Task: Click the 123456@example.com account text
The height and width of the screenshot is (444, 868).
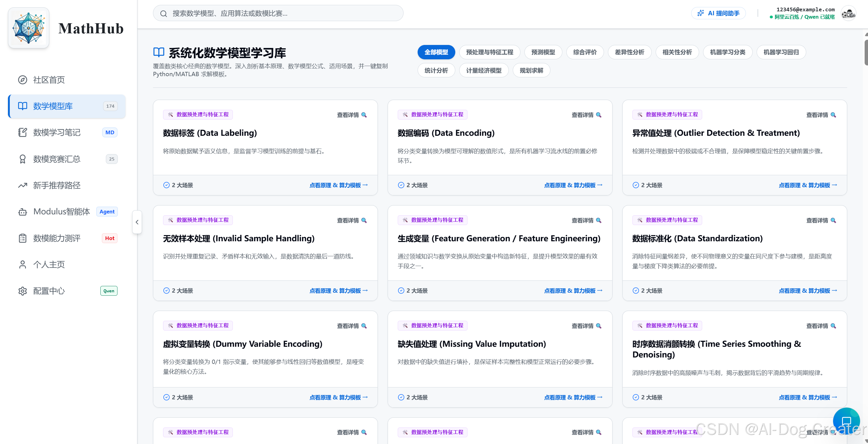Action: point(806,9)
